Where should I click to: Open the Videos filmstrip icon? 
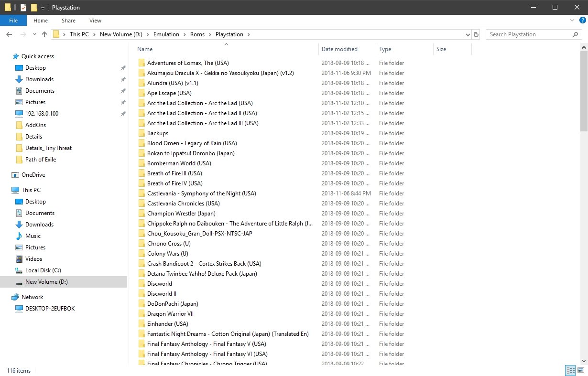19,259
